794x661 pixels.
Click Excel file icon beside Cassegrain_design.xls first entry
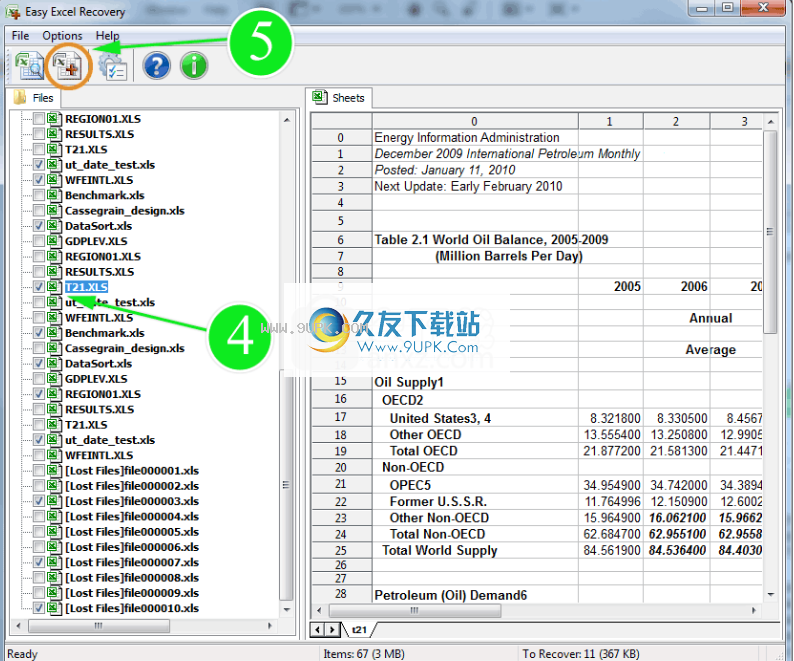pyautogui.click(x=54, y=210)
